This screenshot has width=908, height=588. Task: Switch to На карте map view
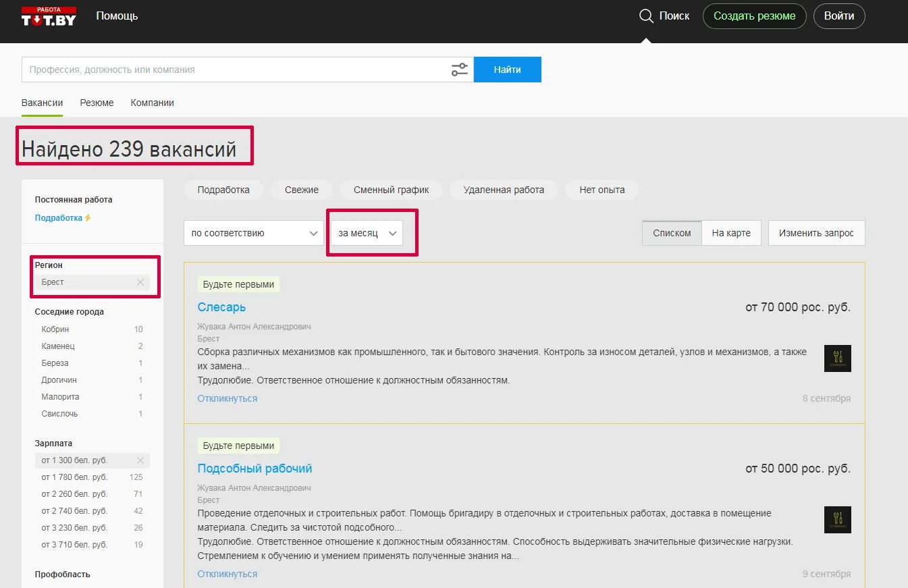click(x=731, y=233)
